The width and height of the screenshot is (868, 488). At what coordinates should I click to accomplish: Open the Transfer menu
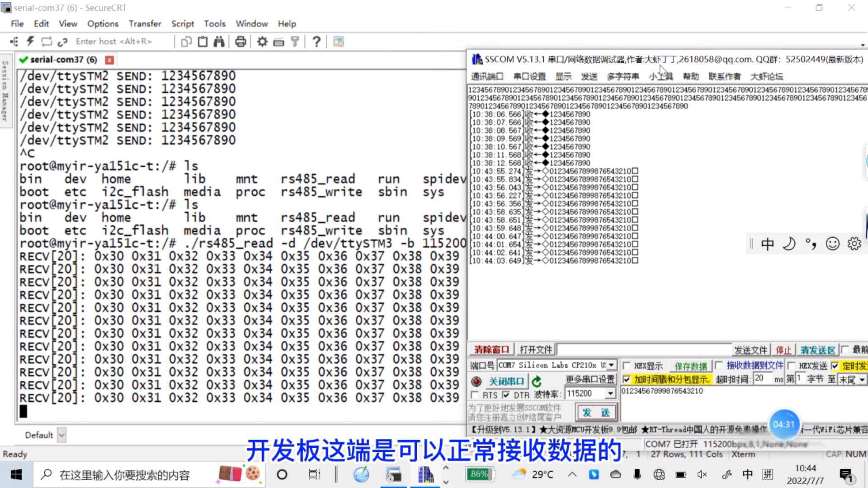click(x=145, y=23)
